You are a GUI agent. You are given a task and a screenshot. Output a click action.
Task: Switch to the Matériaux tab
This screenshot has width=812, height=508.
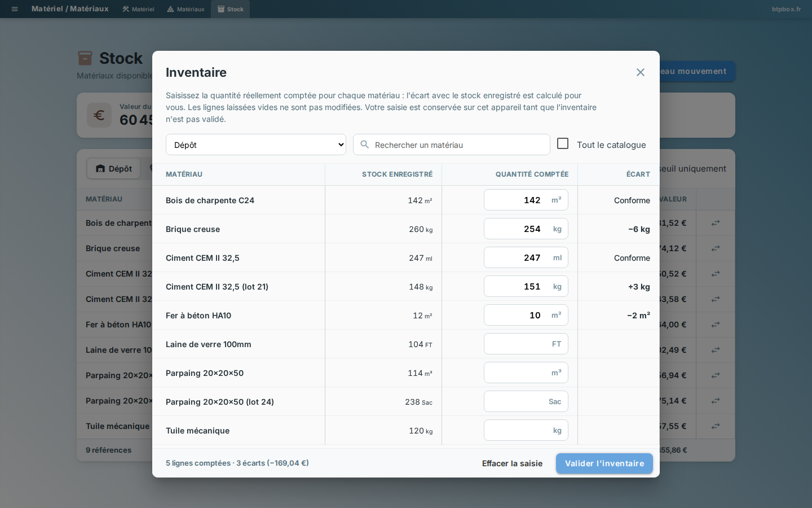point(186,9)
